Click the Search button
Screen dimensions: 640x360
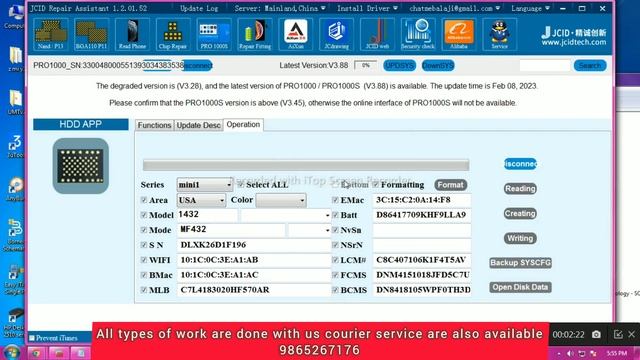coord(590,65)
